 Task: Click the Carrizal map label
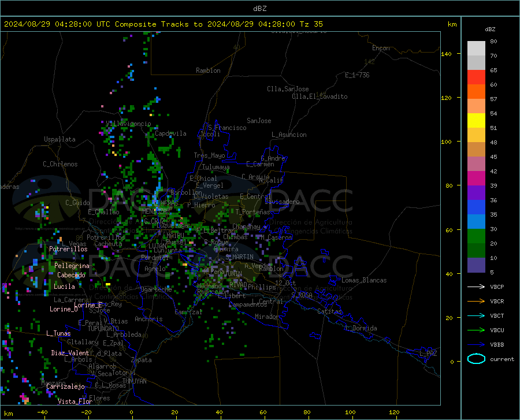coord(188,312)
